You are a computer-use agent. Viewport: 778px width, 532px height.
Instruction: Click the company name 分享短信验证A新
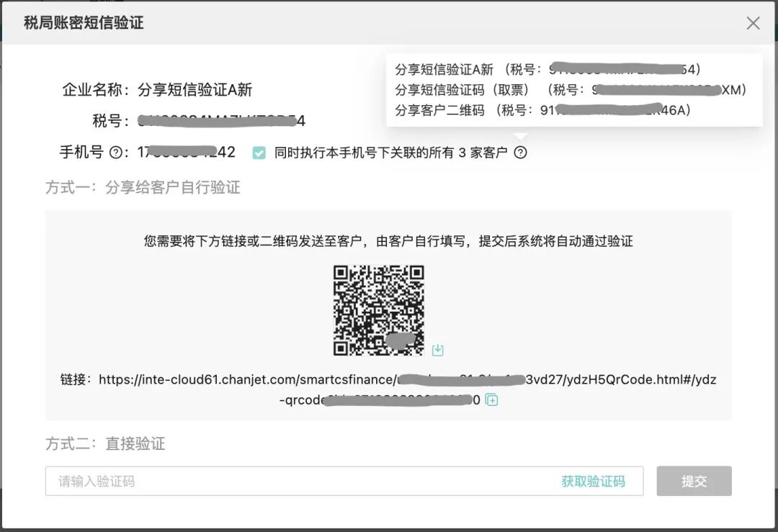[x=194, y=90]
